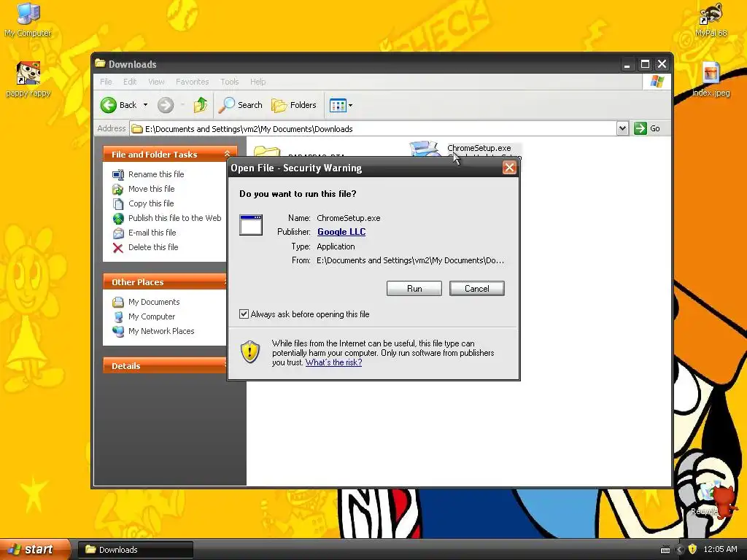The image size is (747, 560).
Task: Open the View menu
Action: coord(156,82)
